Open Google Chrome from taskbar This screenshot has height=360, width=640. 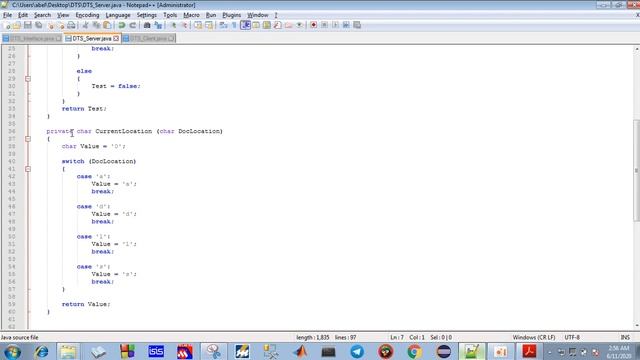pyautogui.click(x=414, y=351)
